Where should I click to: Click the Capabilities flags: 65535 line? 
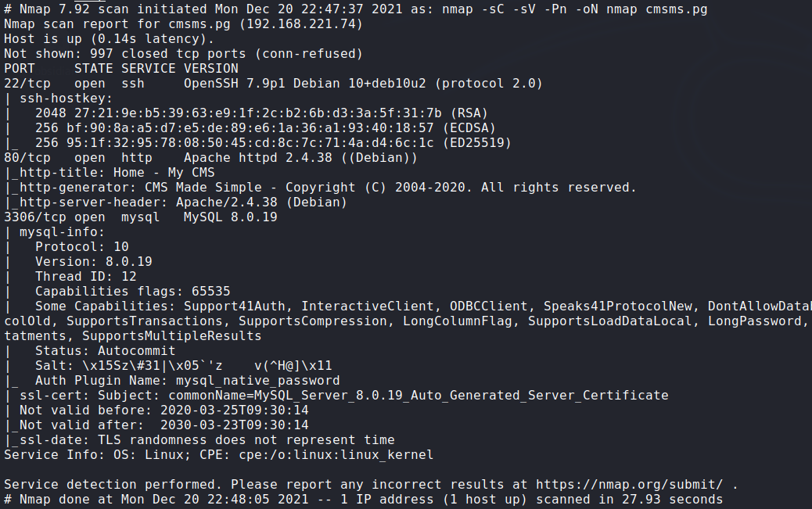click(x=132, y=292)
